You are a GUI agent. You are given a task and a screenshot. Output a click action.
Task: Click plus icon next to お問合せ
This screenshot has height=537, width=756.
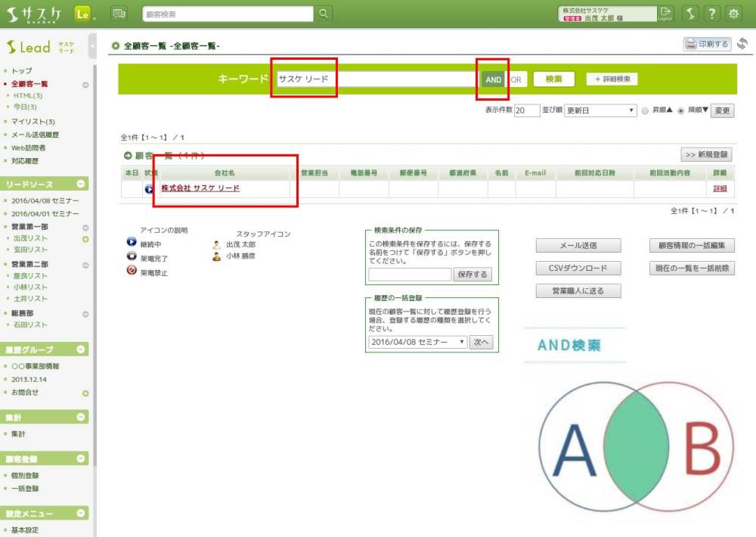pos(85,393)
